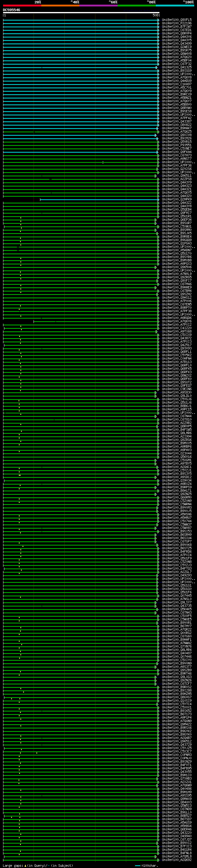Select the UniRef100_Q2WEC9 label
The image size is (197, 868).
click(x=177, y=47)
